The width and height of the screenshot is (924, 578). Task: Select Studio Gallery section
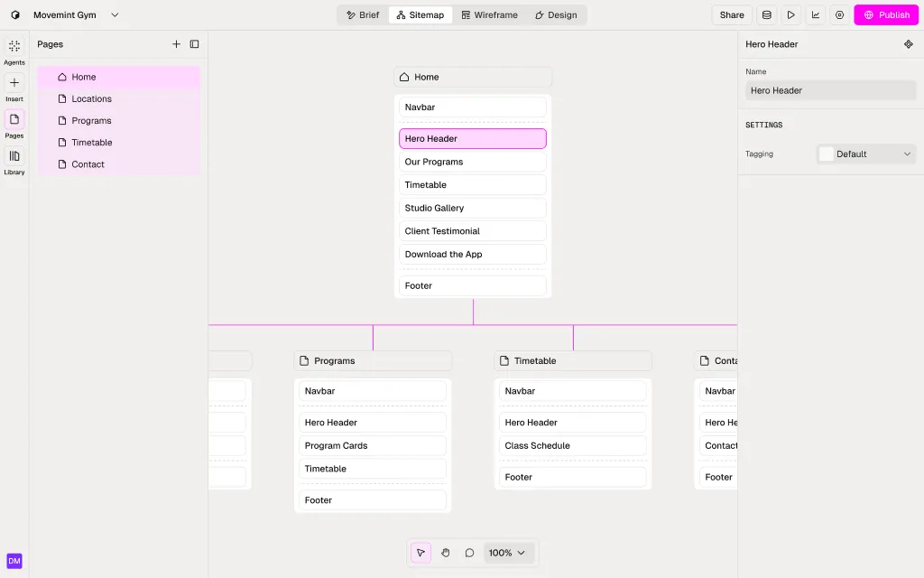click(x=473, y=208)
